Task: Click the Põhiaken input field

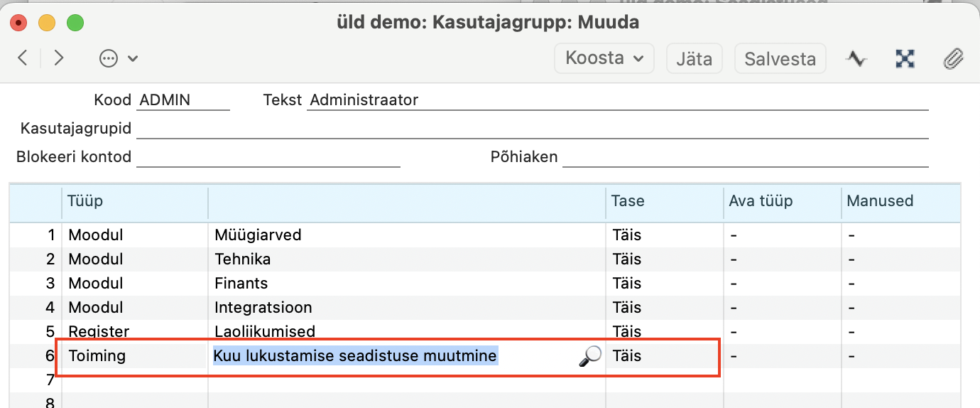Action: click(x=746, y=157)
